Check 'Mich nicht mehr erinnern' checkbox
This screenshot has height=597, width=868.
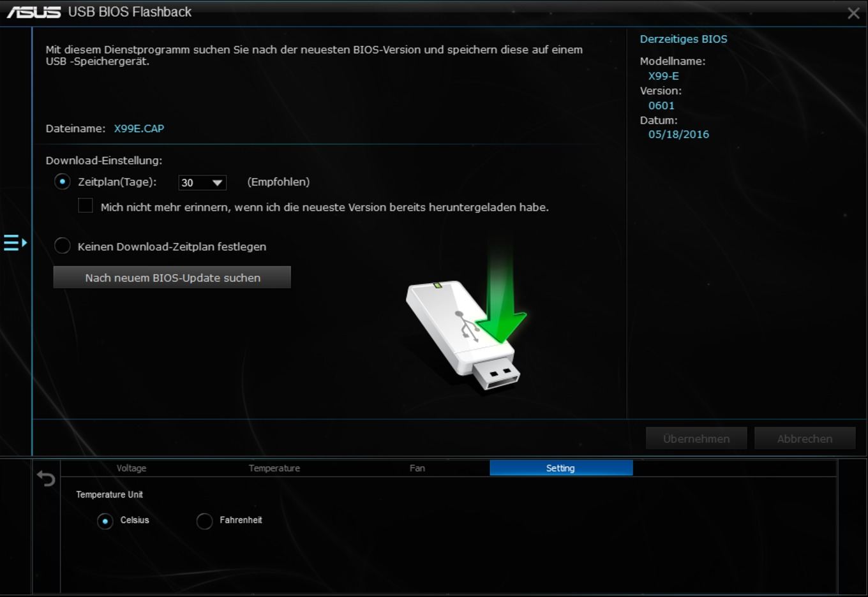click(x=86, y=205)
